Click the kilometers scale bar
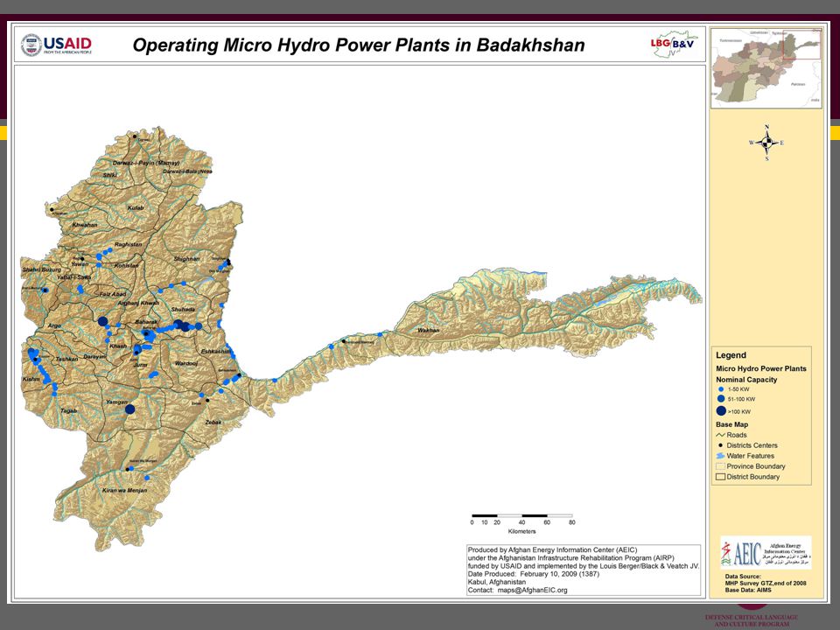 point(521,516)
